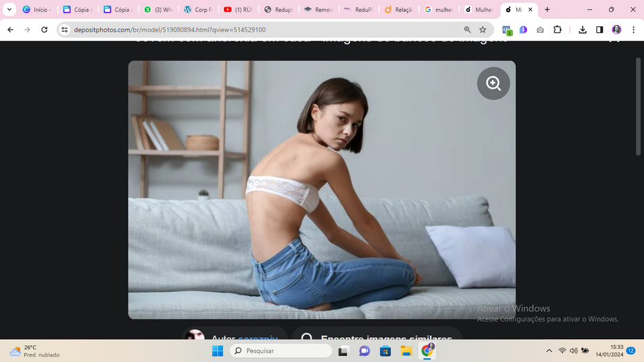
Task: Toggle the browser side panel icon
Action: (600, 30)
